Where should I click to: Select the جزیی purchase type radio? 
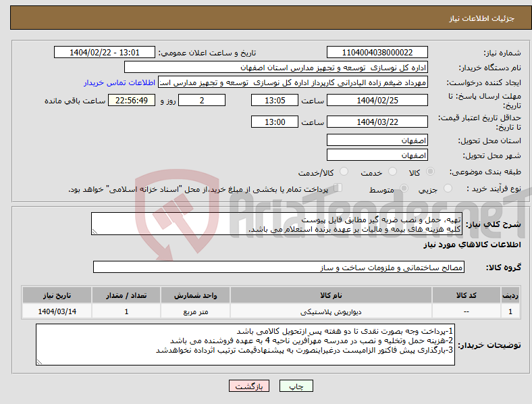[448, 188]
